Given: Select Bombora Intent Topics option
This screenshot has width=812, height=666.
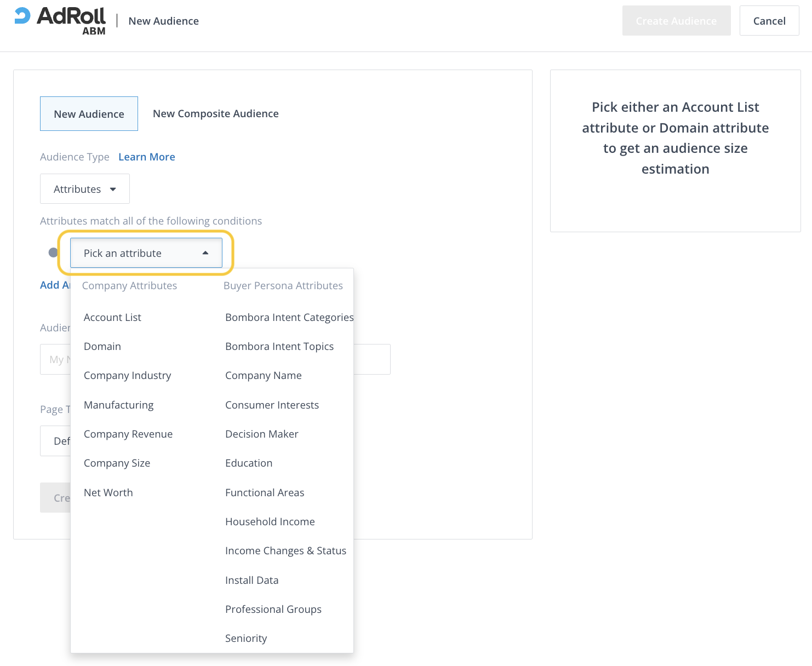Looking at the screenshot, I should 279,346.
